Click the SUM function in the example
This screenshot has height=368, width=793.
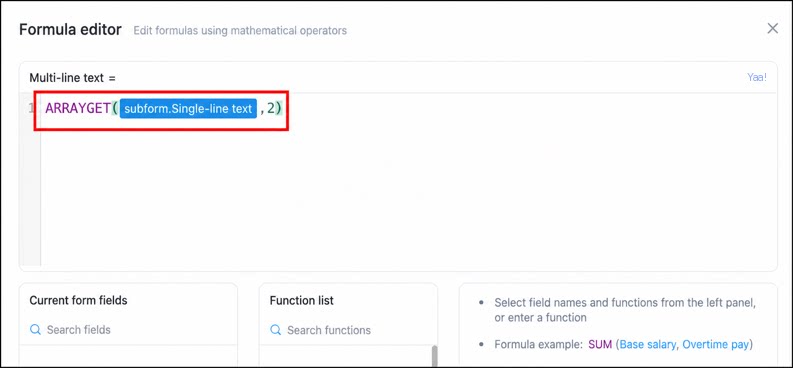pos(600,345)
